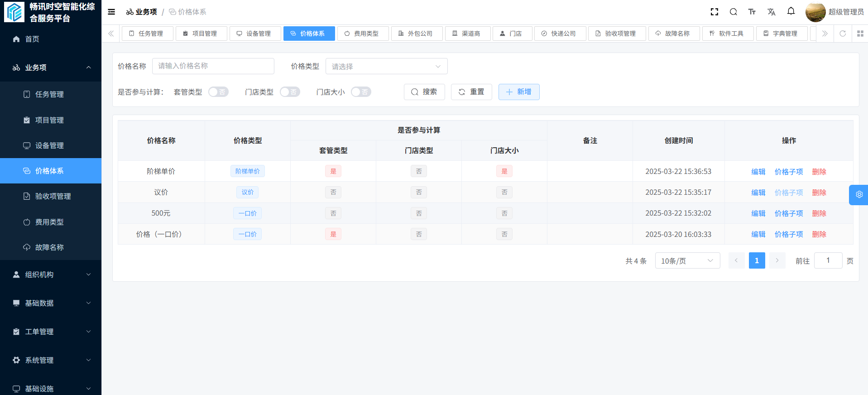The height and width of the screenshot is (395, 868).
Task: Click the 新增 button
Action: pyautogui.click(x=518, y=92)
